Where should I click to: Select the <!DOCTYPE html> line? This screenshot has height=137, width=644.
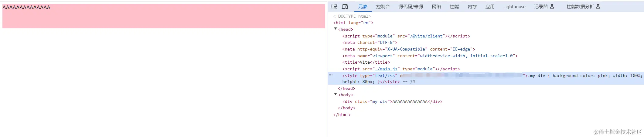352,16
